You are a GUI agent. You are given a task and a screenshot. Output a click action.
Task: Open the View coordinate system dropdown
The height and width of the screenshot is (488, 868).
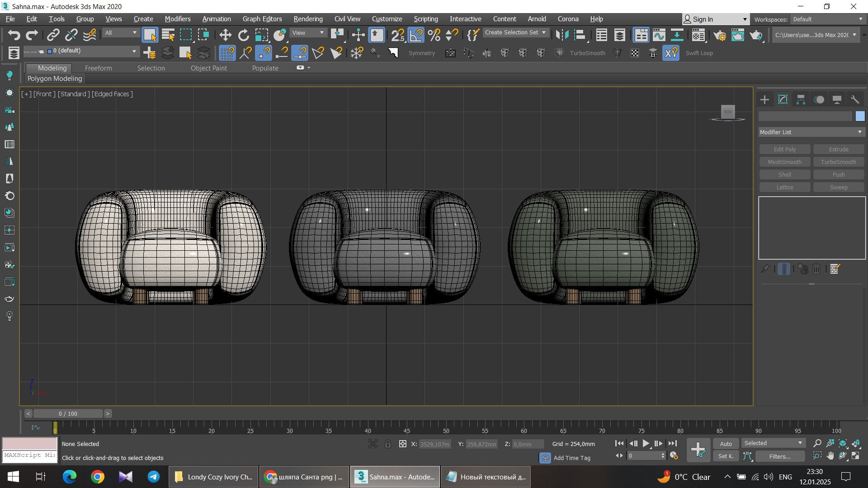tap(308, 33)
